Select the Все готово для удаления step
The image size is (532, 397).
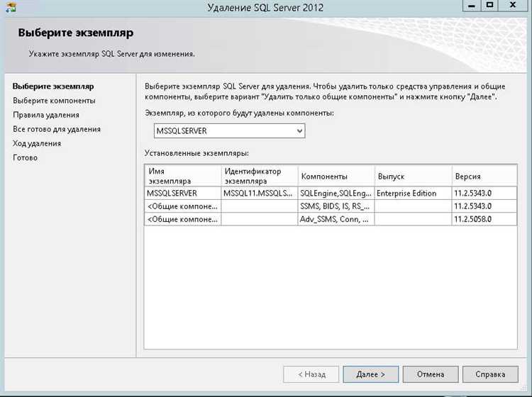(57, 129)
